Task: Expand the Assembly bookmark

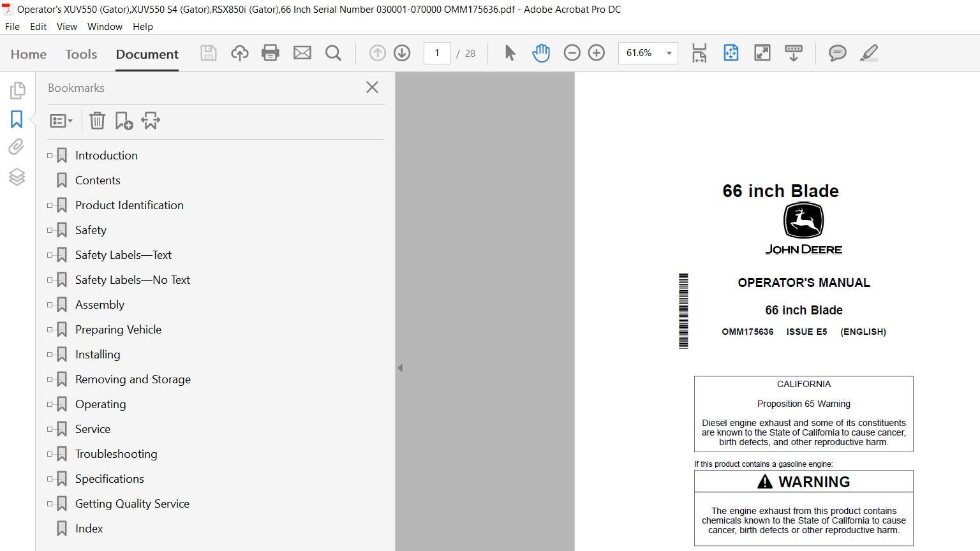Action: [x=50, y=305]
